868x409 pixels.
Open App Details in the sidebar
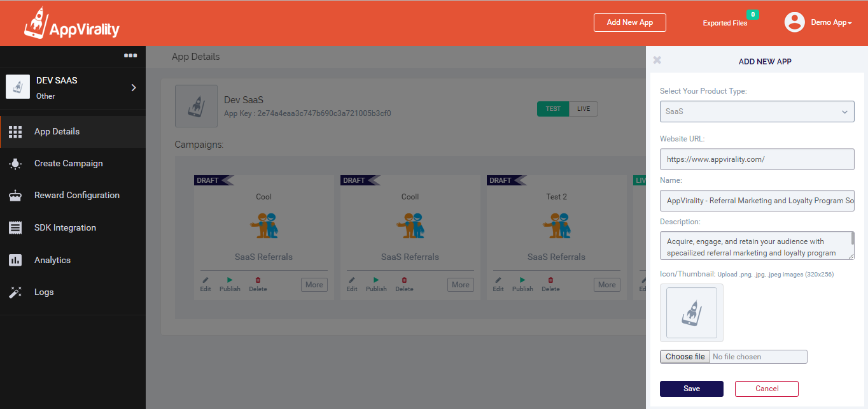73,132
